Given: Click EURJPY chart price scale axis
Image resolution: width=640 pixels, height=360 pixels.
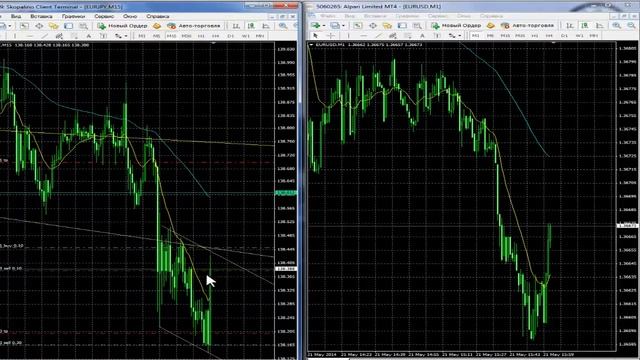Looking at the screenshot, I should (286, 200).
